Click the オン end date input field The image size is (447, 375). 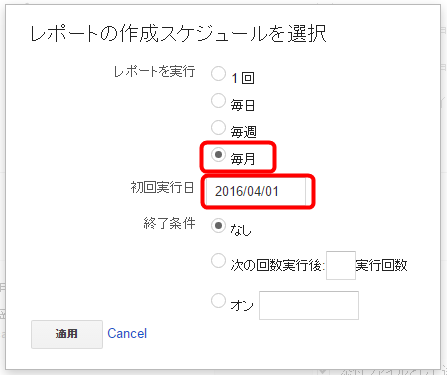coord(309,305)
